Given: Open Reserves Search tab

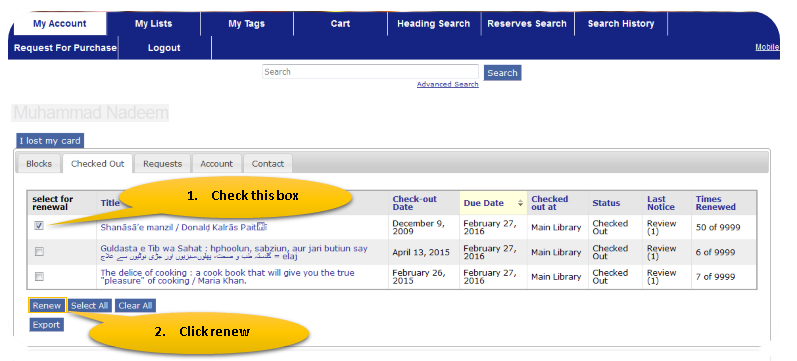Looking at the screenshot, I should (x=527, y=23).
